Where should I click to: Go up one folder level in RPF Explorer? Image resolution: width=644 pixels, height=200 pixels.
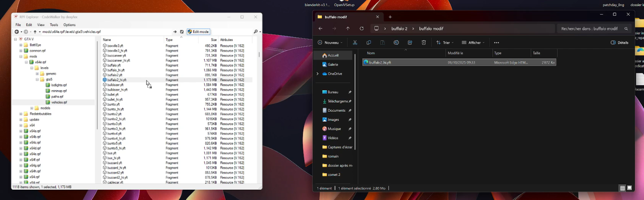(35, 32)
